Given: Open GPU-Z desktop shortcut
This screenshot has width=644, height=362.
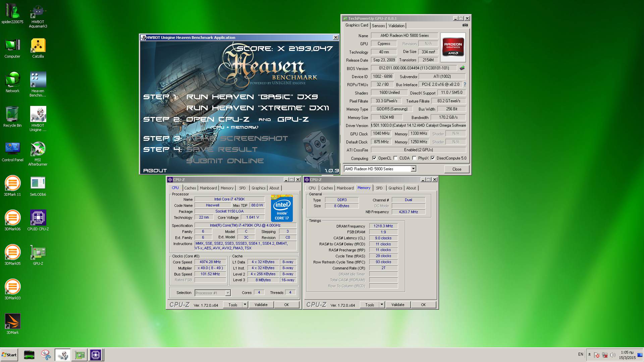Looking at the screenshot, I should [x=38, y=255].
